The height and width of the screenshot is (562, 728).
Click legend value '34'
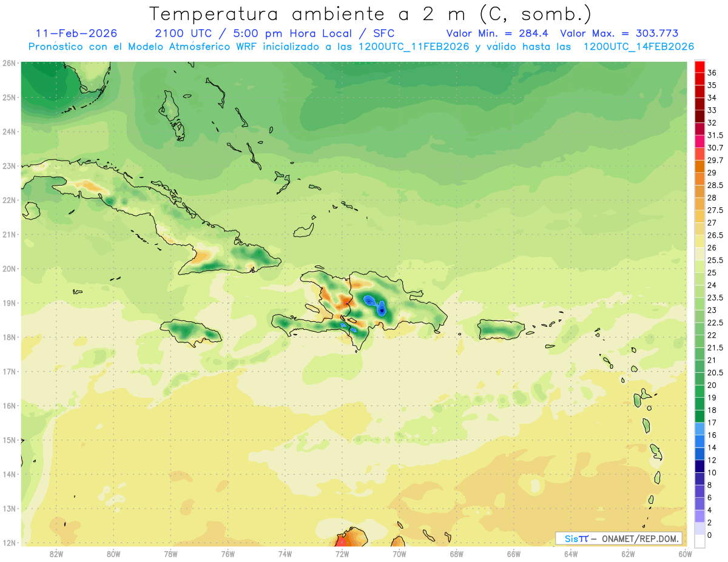(x=712, y=98)
